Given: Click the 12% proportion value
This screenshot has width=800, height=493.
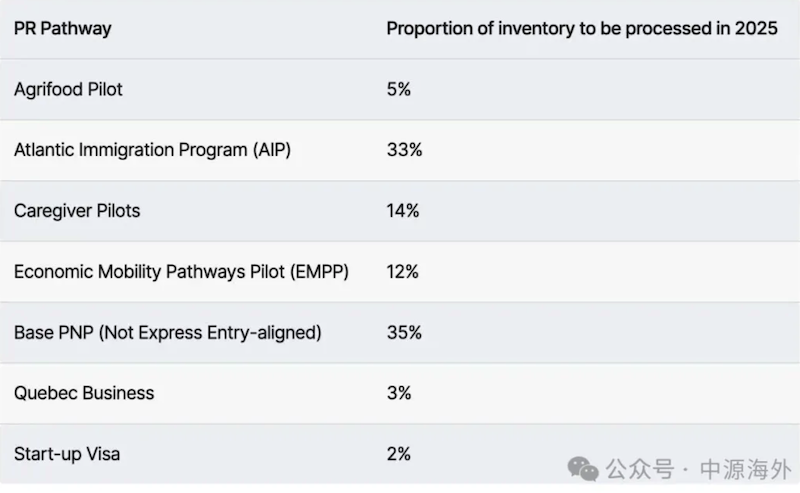Looking at the screenshot, I should click(x=403, y=272).
